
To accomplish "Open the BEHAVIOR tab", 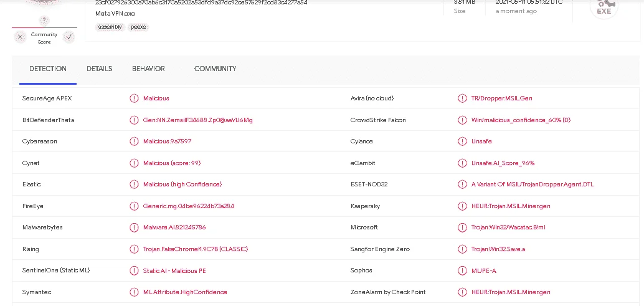I will tap(148, 69).
